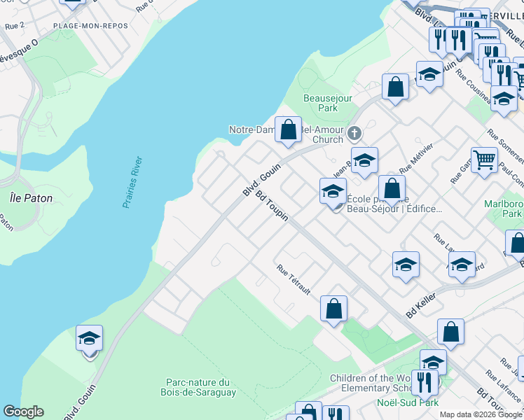This screenshot has width=524, height=420.
Task: Select the Bd Keller street label
Action: (x=421, y=305)
